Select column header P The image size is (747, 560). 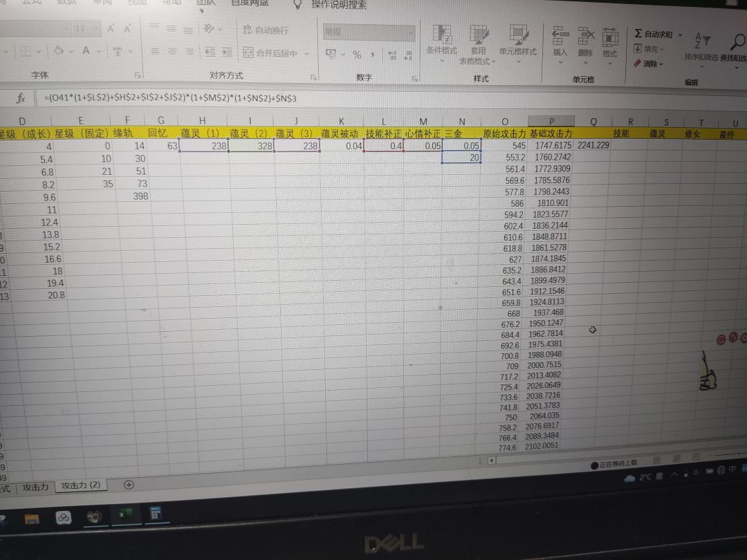click(551, 121)
